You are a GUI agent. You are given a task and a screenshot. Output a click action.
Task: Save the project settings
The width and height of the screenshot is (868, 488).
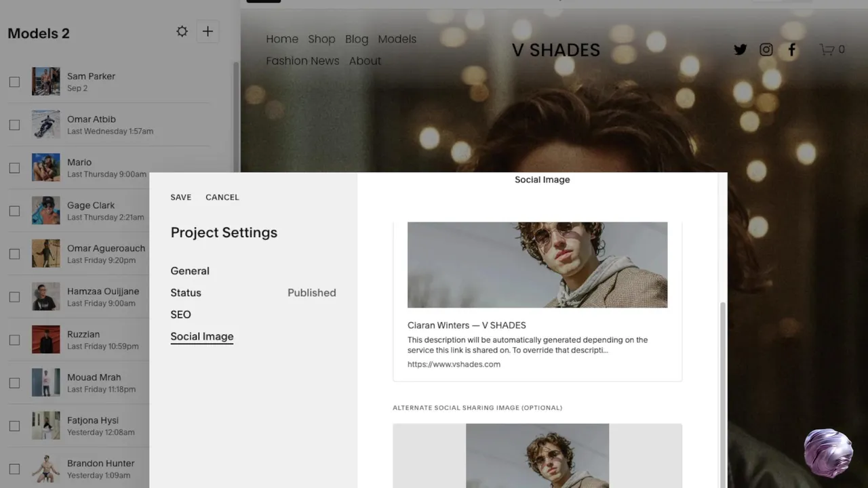click(x=181, y=197)
